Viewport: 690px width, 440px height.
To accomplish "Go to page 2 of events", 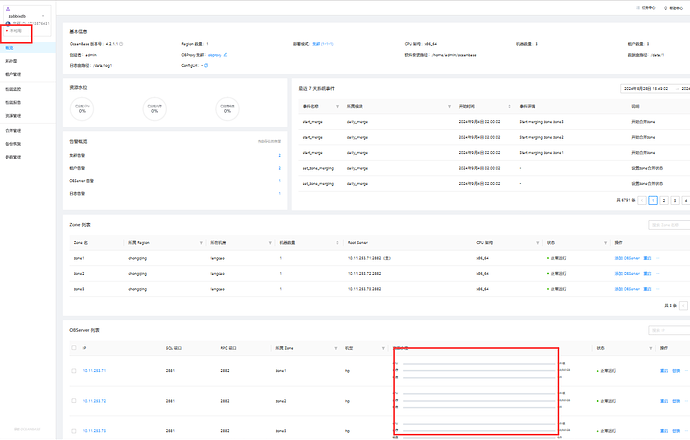I will pos(664,200).
